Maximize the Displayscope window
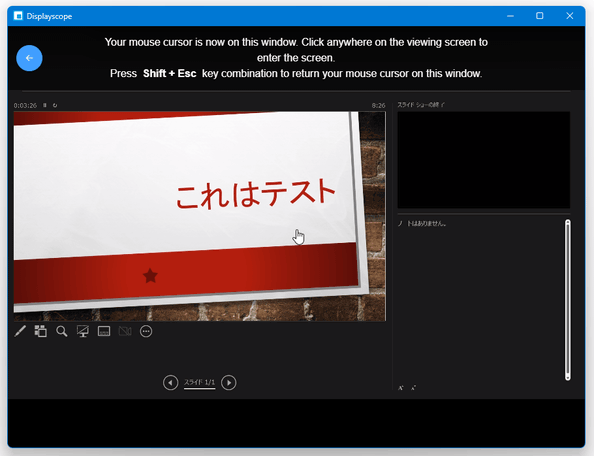 (540, 16)
